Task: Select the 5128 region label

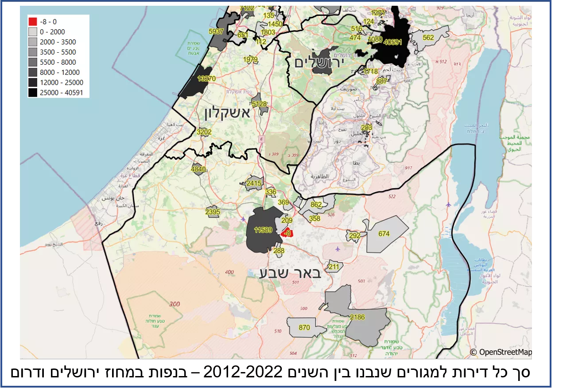Action: pos(260,104)
